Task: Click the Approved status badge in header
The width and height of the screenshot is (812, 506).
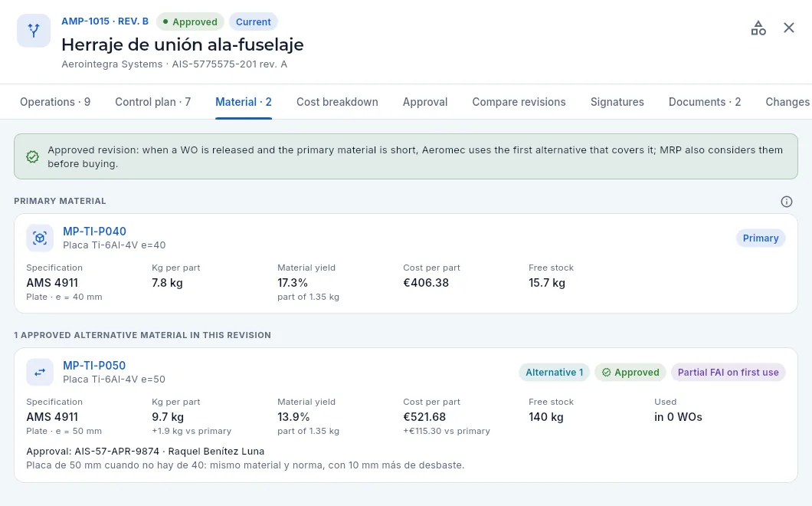Action: [190, 21]
